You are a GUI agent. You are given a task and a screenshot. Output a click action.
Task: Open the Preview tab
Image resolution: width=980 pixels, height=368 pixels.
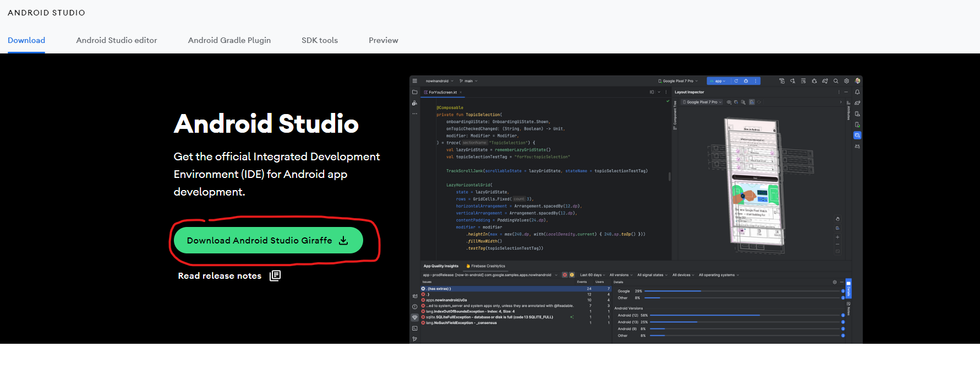click(384, 40)
